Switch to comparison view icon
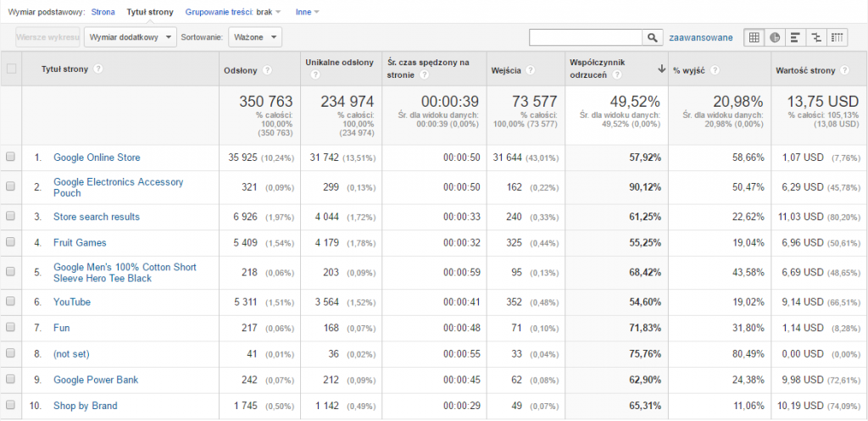Image resolution: width=868 pixels, height=421 pixels. pyautogui.click(x=816, y=37)
